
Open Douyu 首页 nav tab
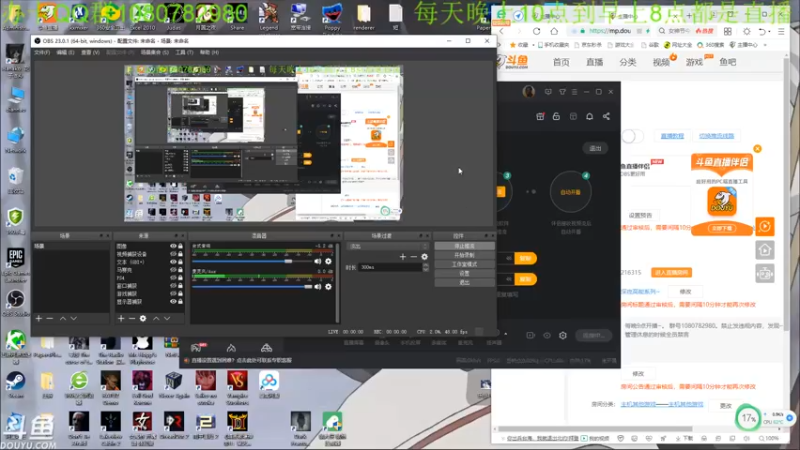click(561, 62)
